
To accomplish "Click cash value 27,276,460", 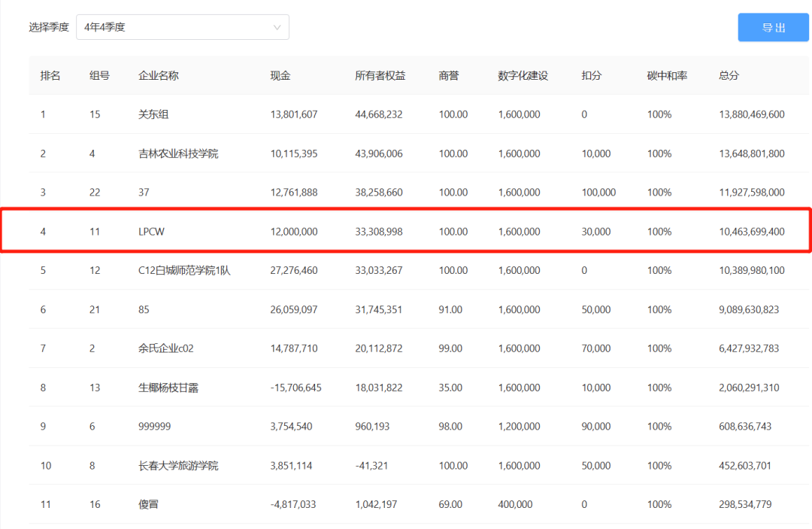I will (294, 270).
